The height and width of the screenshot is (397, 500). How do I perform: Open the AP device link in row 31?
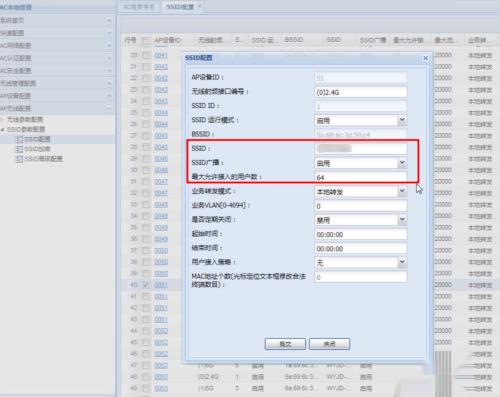[161, 182]
